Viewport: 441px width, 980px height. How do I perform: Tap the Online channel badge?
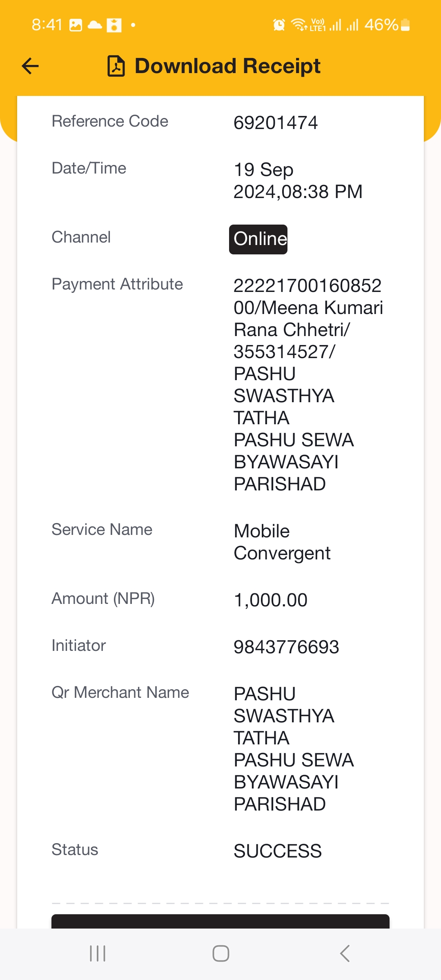point(258,239)
